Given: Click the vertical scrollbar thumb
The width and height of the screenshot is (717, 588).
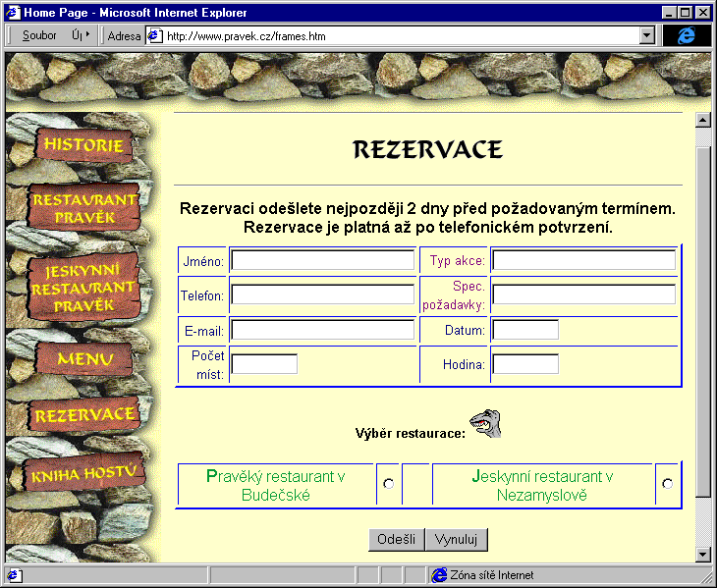Looking at the screenshot, I should pyautogui.click(x=702, y=320).
